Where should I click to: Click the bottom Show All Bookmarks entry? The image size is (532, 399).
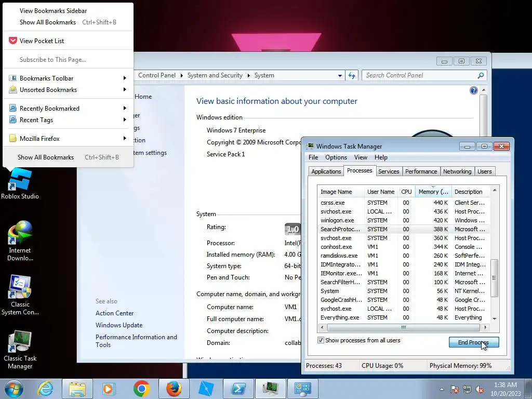pyautogui.click(x=68, y=157)
